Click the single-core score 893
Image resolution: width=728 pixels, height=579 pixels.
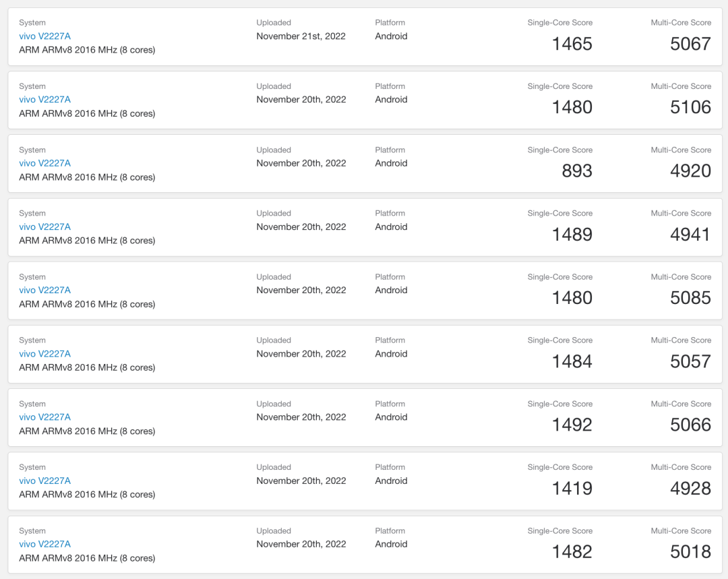577,171
